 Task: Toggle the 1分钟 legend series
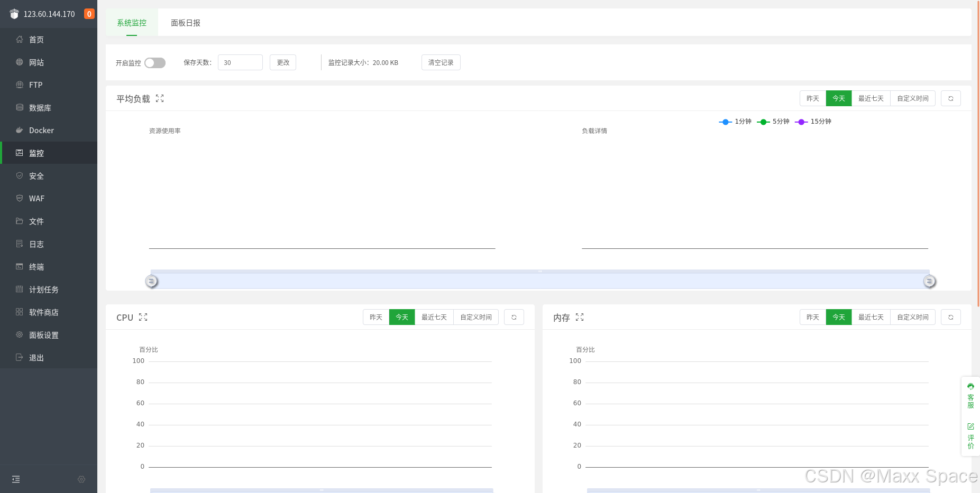tap(735, 122)
